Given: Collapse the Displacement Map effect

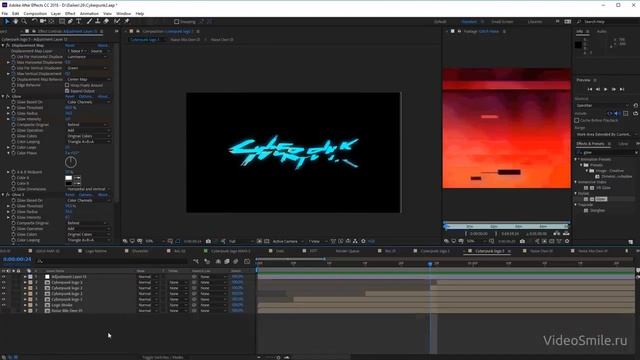Looking at the screenshot, I should (3, 45).
